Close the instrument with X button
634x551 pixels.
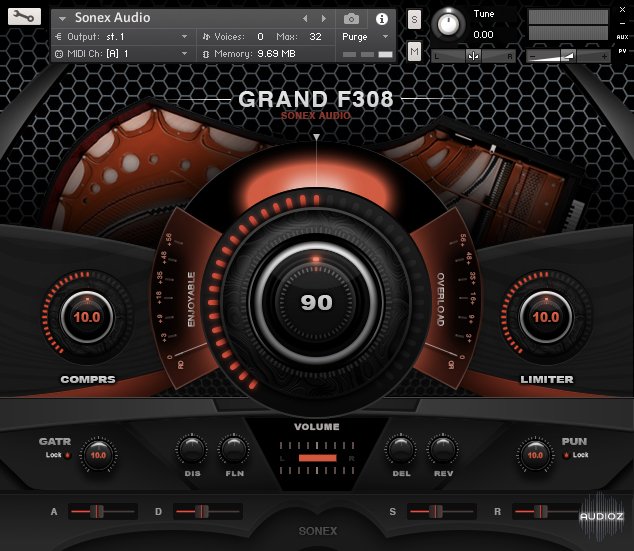[622, 10]
